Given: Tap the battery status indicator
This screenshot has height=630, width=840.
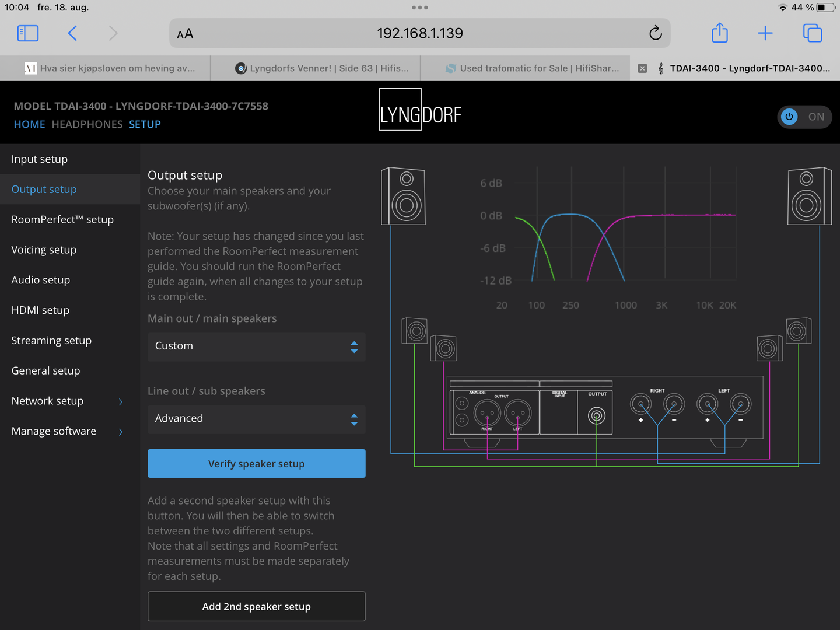Looking at the screenshot, I should (825, 8).
